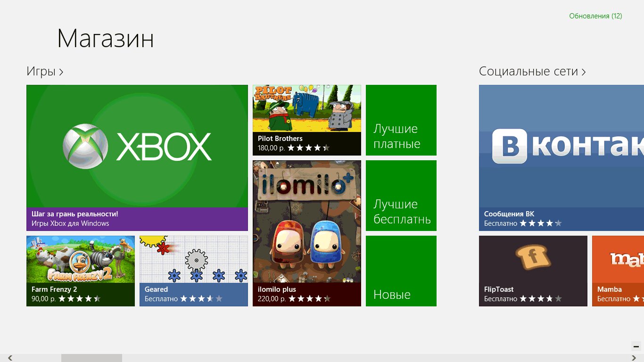Open the Сообщения ВК app tile
Screen dimensions: 644x362
(561, 158)
